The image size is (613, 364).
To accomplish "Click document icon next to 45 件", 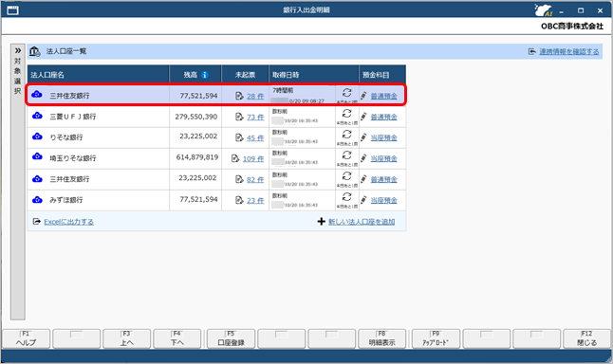I will [x=239, y=137].
